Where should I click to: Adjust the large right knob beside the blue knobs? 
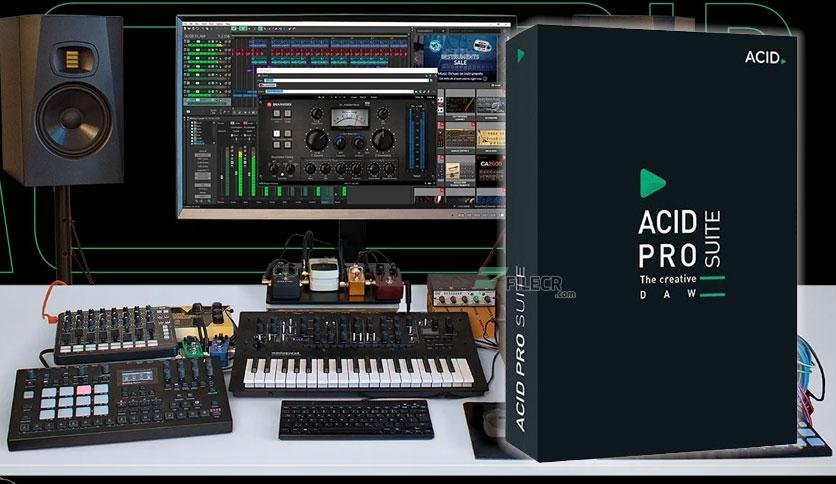click(x=383, y=140)
